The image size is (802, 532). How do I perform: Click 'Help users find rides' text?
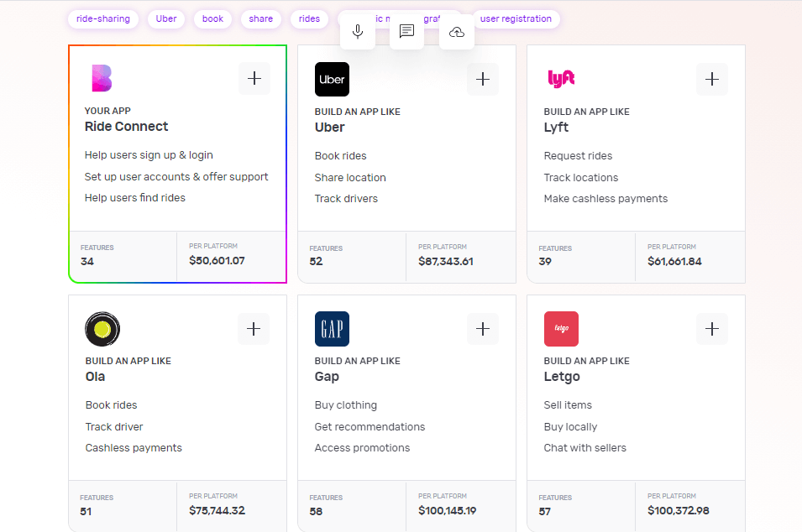click(x=135, y=198)
